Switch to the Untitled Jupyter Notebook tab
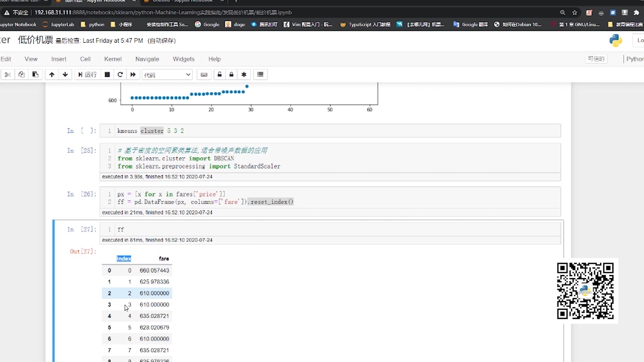The height and width of the screenshot is (362, 644). tap(183, 2)
